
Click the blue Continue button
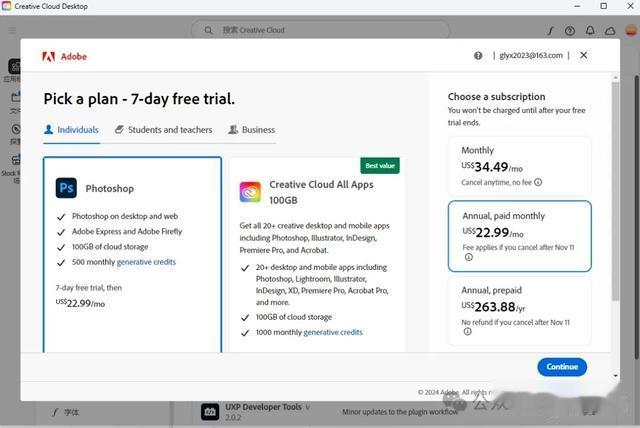562,367
